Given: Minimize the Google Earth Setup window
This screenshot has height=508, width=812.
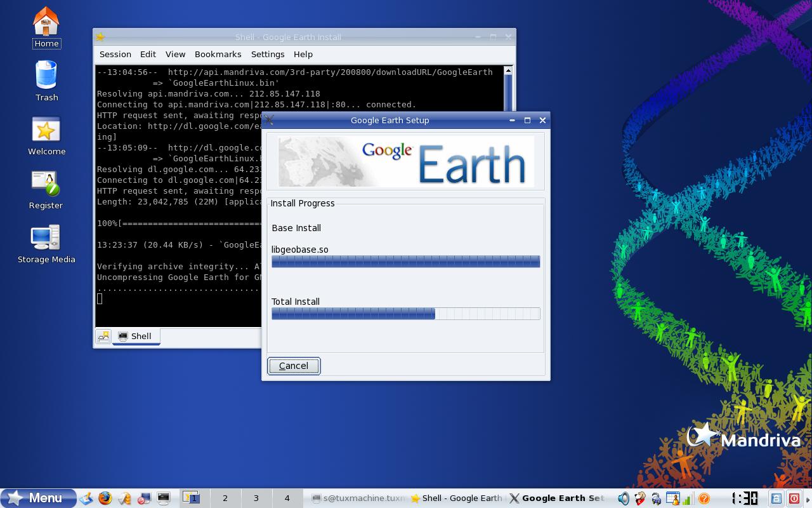Looking at the screenshot, I should coord(512,120).
